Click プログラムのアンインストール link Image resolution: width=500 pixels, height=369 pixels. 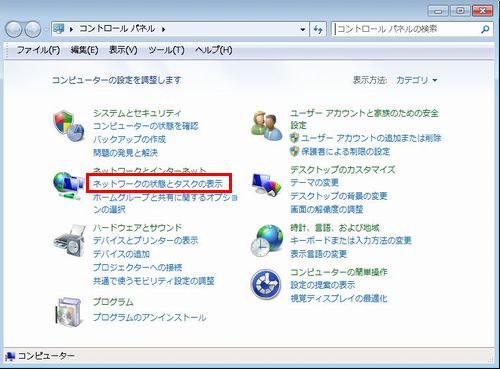tap(149, 317)
